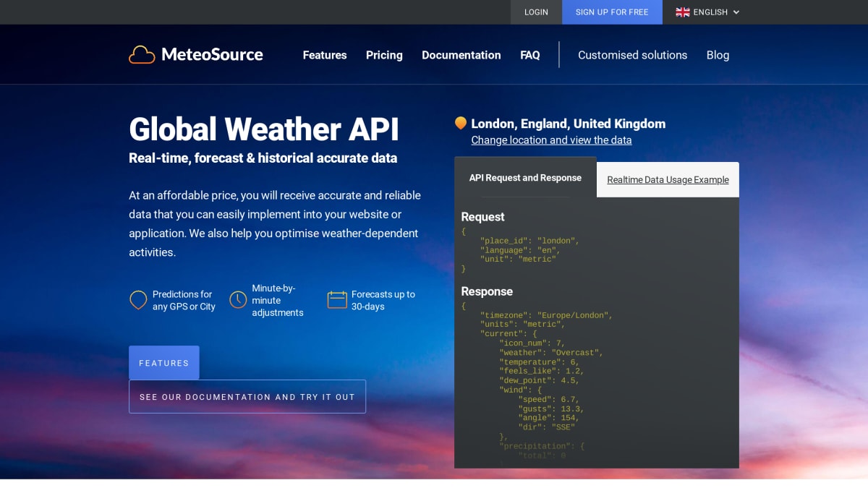This screenshot has height=488, width=868.
Task: Click the Response heading in code panel
Action: (487, 291)
